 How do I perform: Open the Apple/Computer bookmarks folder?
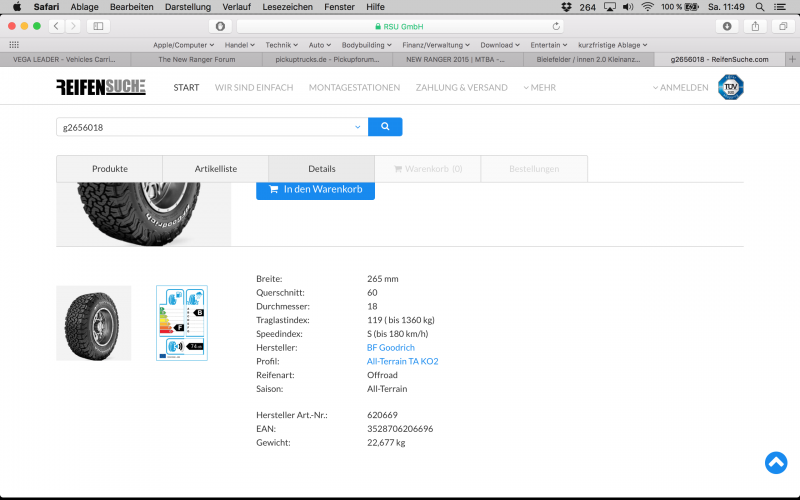click(x=184, y=45)
